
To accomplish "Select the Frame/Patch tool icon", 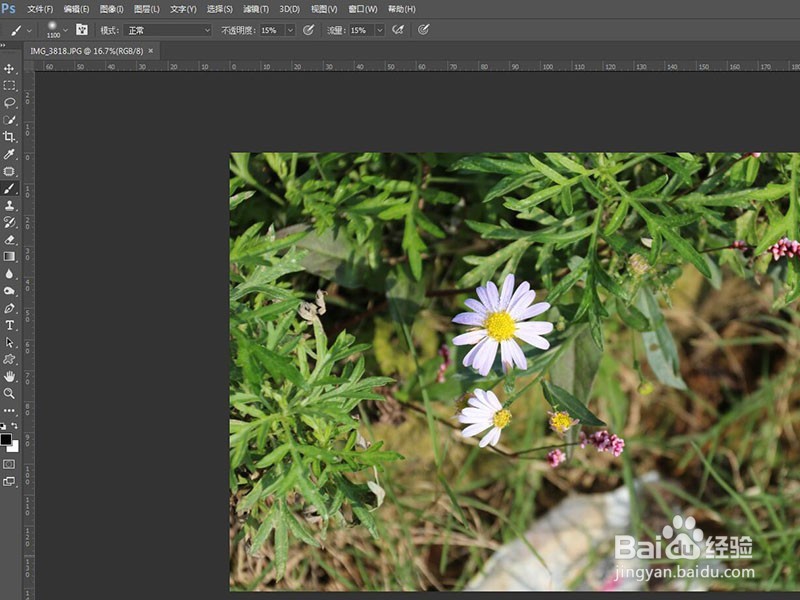I will click(9, 171).
